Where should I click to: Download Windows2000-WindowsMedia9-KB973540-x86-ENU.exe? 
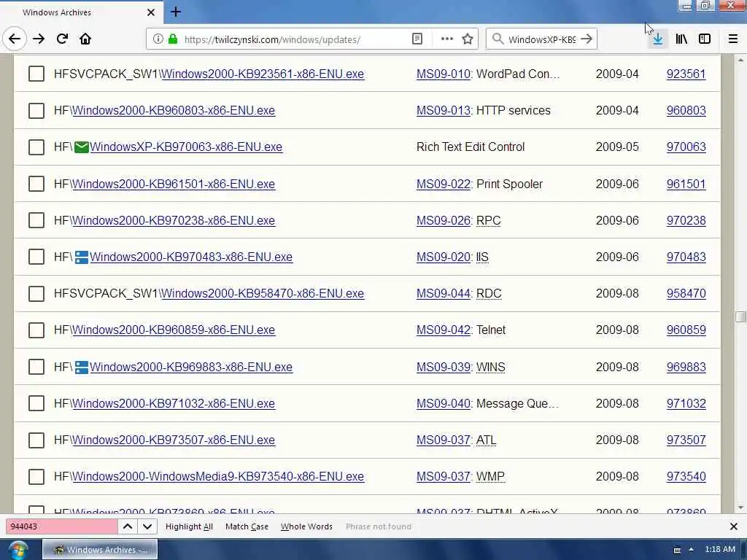pos(218,477)
